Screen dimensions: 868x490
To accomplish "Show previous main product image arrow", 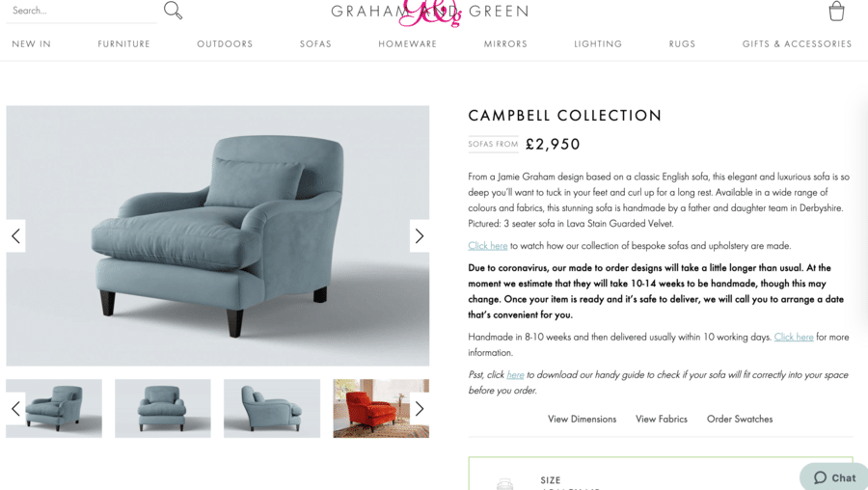I will click(15, 236).
